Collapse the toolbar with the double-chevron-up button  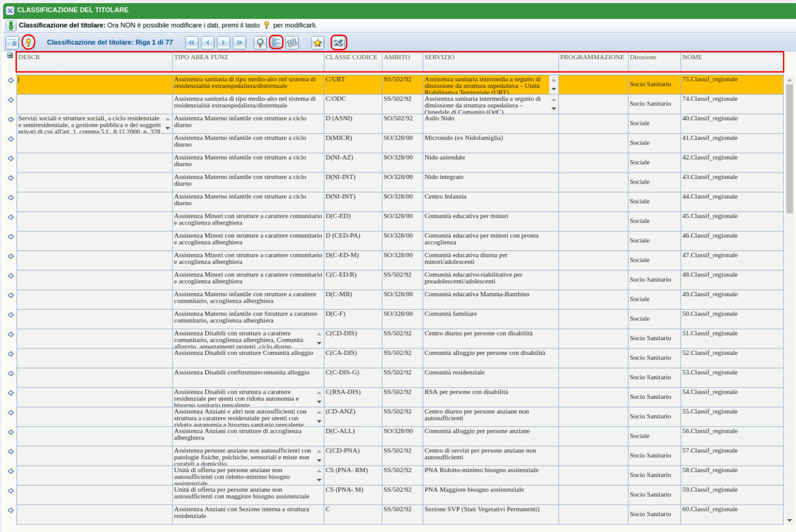point(12,43)
